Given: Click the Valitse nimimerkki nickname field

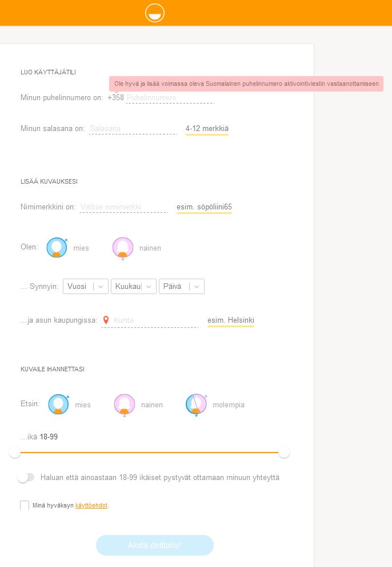Looking at the screenshot, I should 123,207.
